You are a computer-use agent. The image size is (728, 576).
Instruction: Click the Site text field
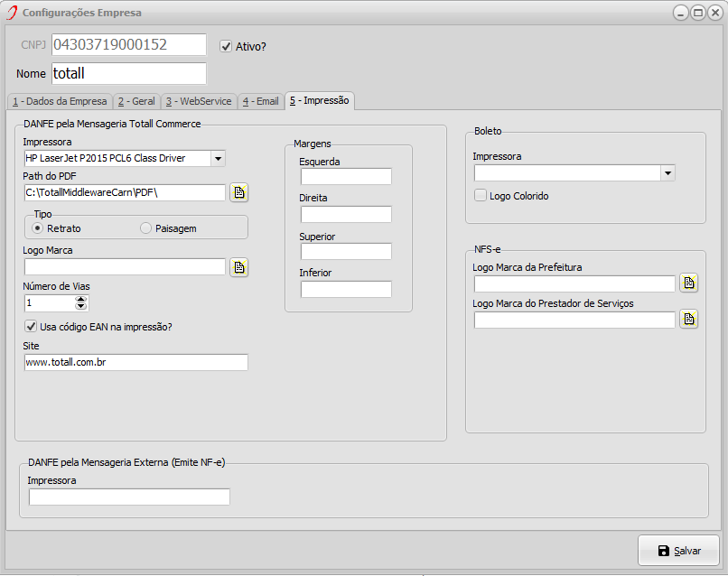coord(135,362)
